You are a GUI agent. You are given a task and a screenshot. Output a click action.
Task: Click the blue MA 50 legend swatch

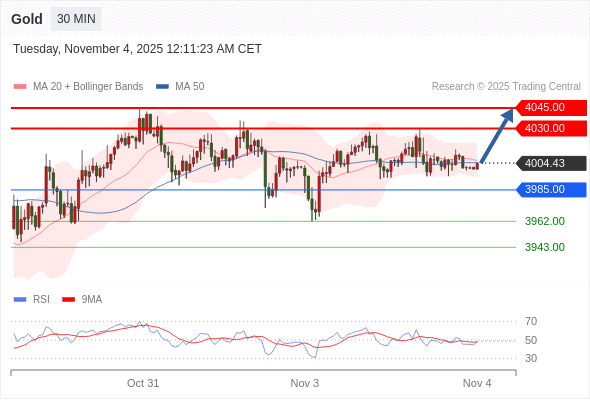pos(162,87)
